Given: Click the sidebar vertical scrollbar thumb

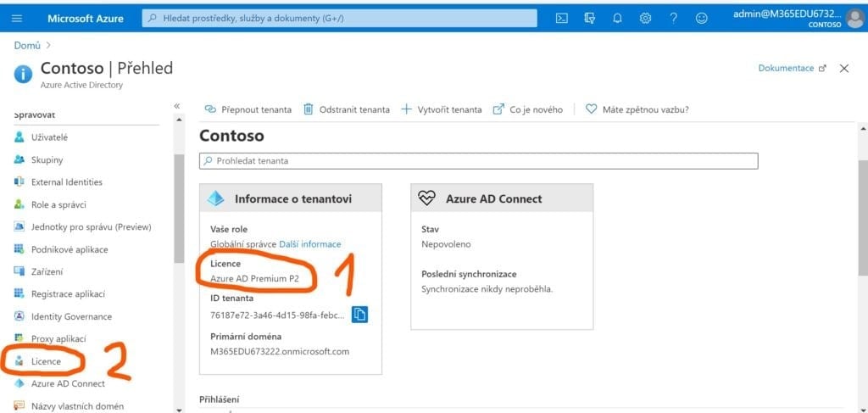Looking at the screenshot, I should point(178,208).
